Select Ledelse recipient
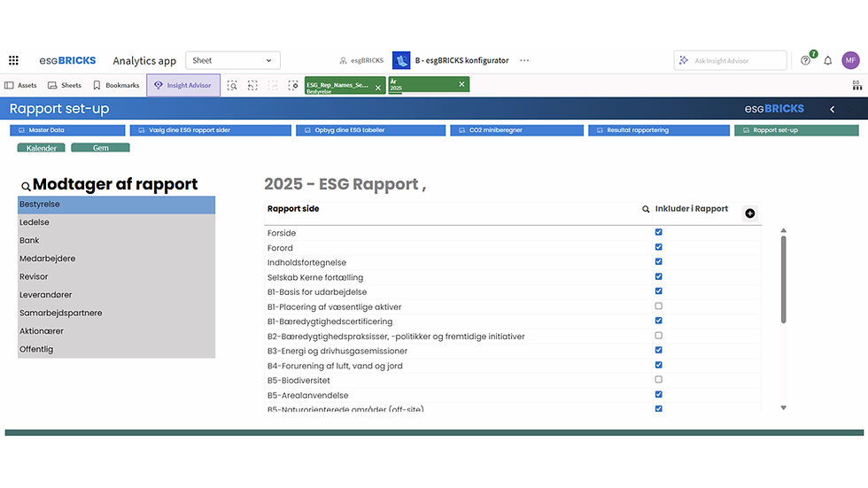 (x=116, y=222)
